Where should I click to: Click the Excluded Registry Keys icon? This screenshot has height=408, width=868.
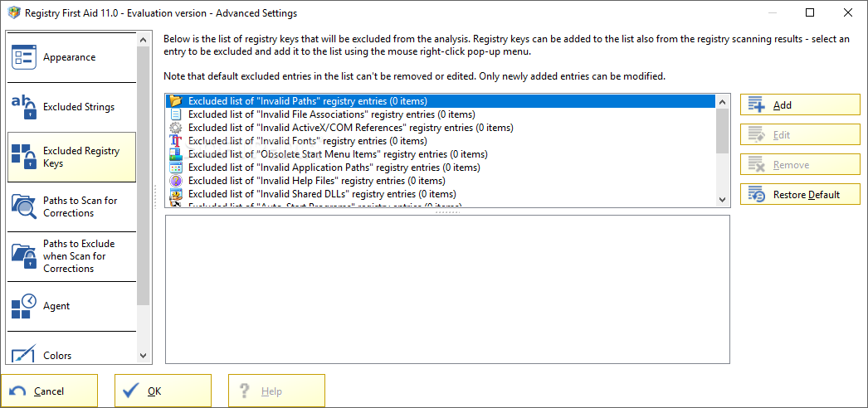(x=24, y=157)
